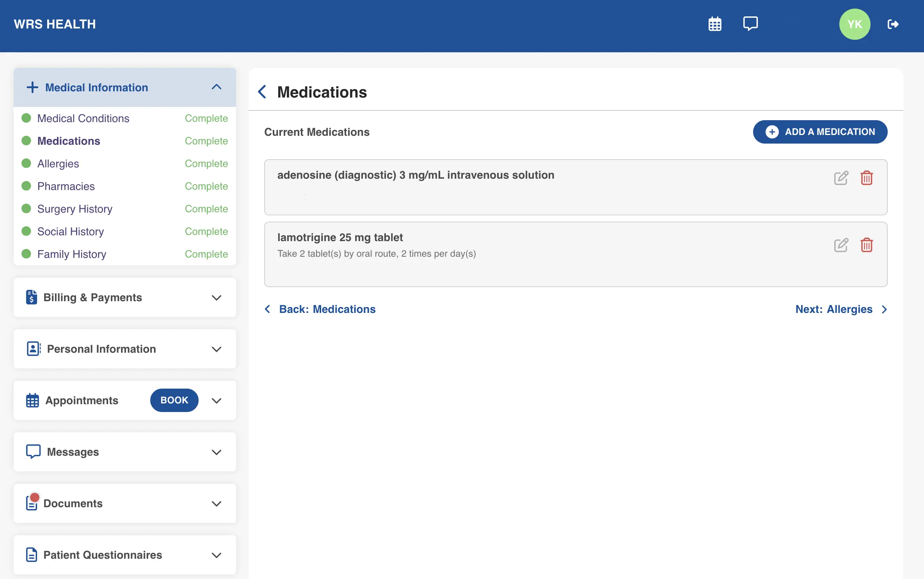Expand the Billing & Payments section

click(x=217, y=298)
